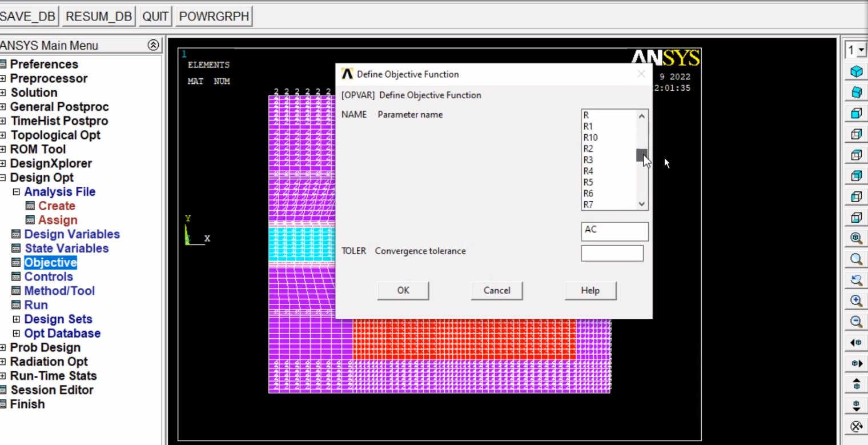Confirm the objective function with OK
Image resolution: width=868 pixels, height=445 pixels.
403,290
